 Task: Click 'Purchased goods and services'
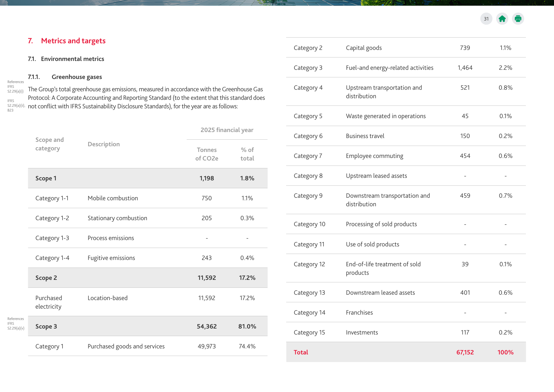[126, 346]
